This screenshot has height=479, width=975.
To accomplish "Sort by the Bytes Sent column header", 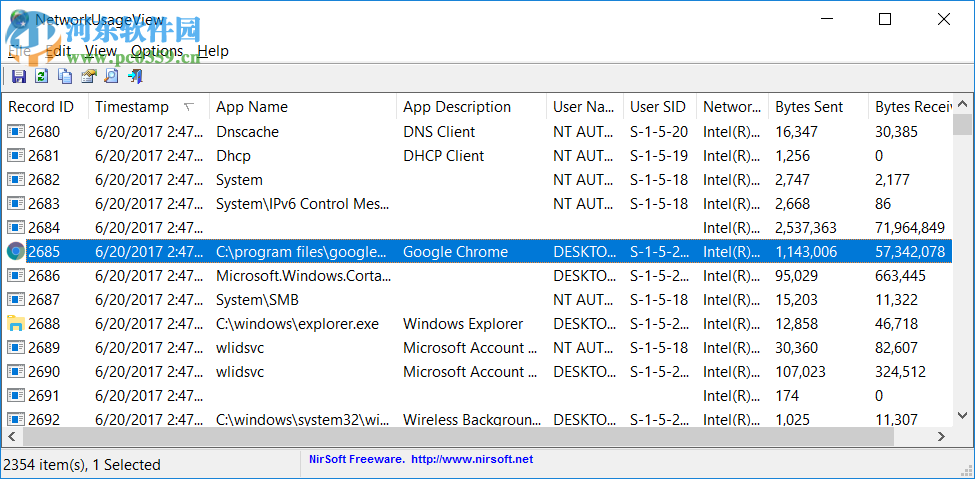I will 810,107.
